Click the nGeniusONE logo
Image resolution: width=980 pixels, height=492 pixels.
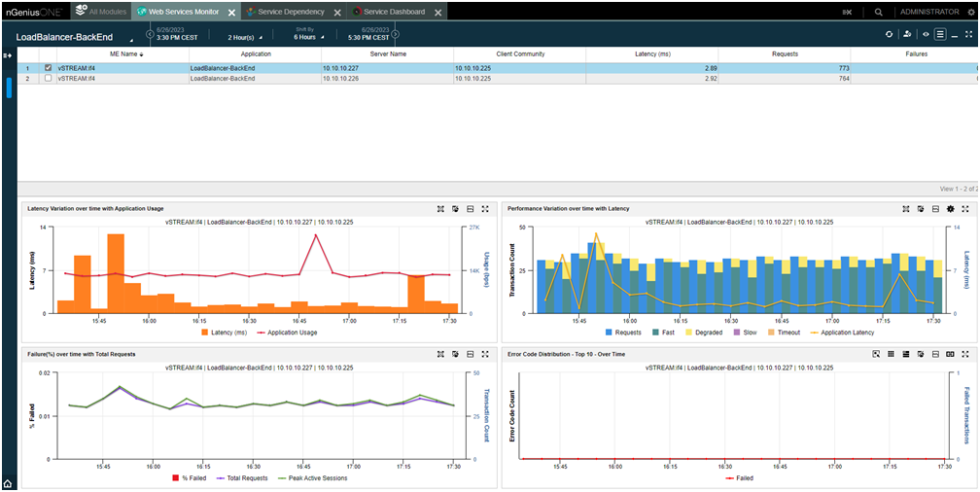point(33,12)
